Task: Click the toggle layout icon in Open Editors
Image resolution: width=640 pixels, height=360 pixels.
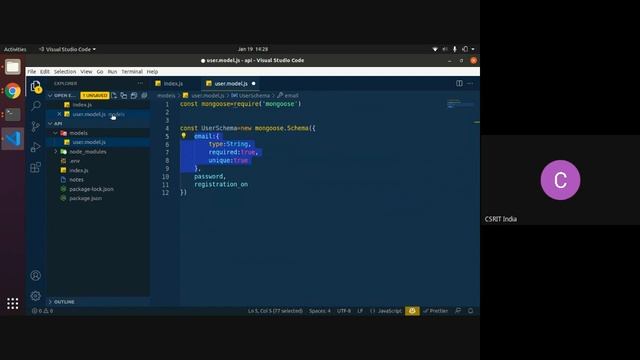Action: [x=124, y=96]
